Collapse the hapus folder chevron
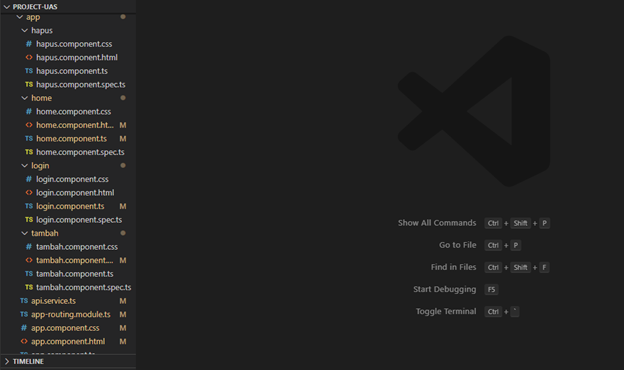The image size is (624, 370). pos(25,31)
